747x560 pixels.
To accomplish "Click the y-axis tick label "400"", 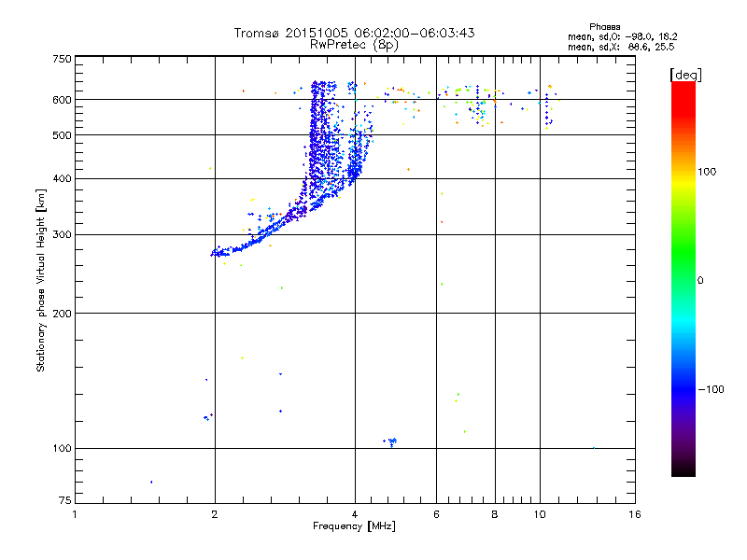I will (62, 179).
